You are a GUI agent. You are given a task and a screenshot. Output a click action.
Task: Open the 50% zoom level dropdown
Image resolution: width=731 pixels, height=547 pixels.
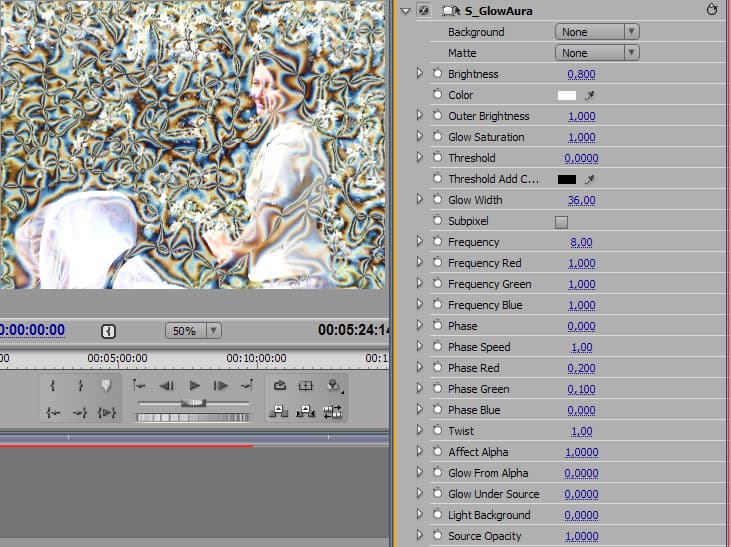click(x=193, y=331)
